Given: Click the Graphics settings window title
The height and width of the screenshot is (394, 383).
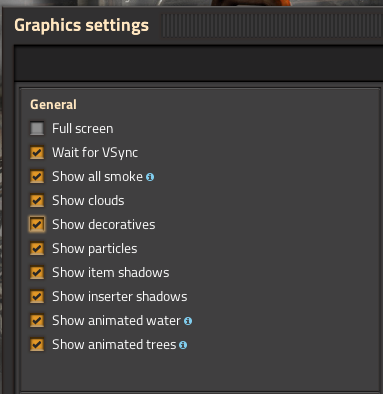Looking at the screenshot, I should point(81,26).
